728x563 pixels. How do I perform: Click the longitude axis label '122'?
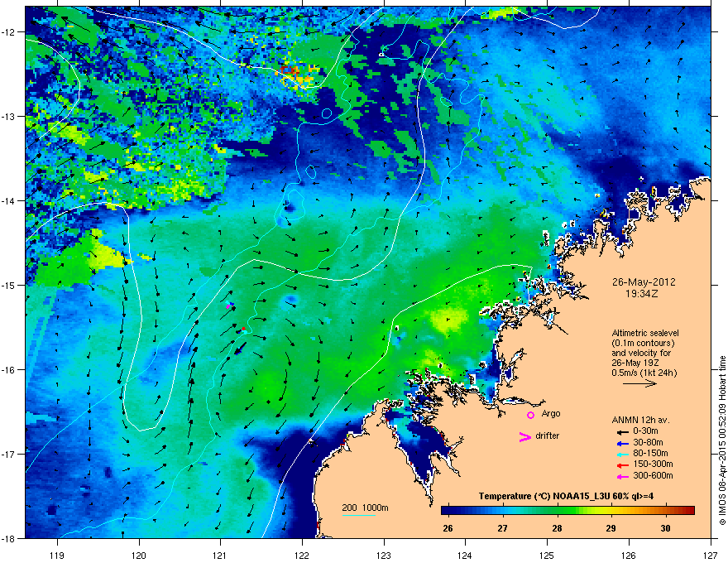(302, 555)
